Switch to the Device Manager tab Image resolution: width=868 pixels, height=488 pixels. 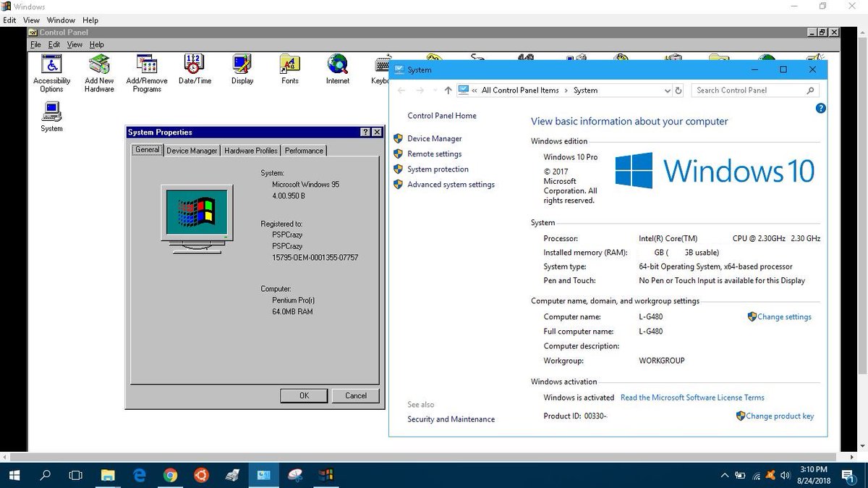[x=192, y=150]
